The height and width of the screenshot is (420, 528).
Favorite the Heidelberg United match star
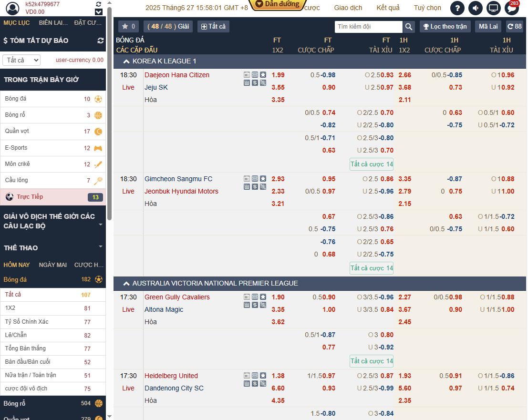[263, 376]
